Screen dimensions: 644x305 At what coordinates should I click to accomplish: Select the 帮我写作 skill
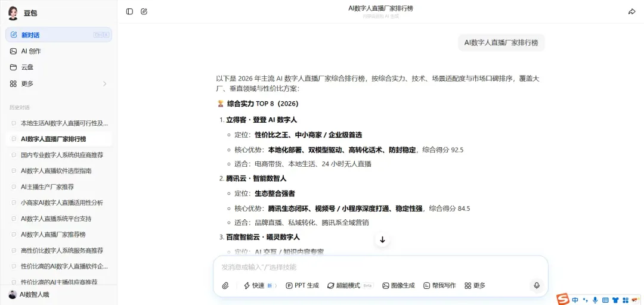(439, 286)
